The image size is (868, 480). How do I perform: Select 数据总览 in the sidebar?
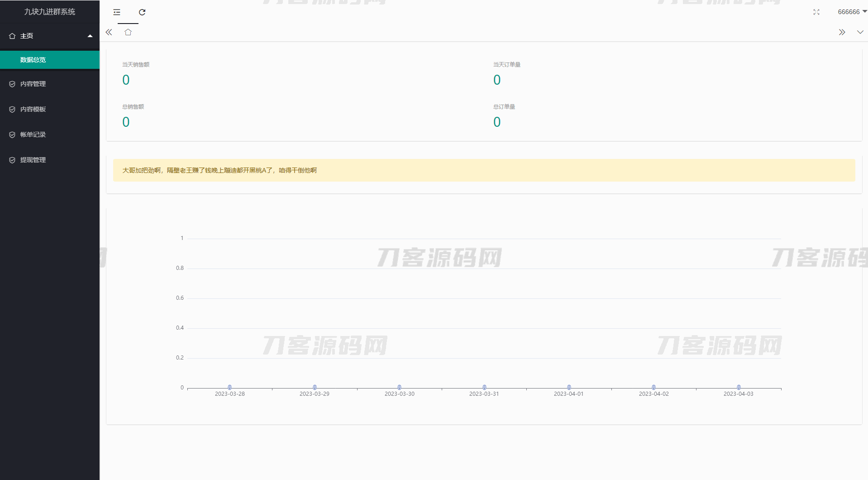pos(33,60)
